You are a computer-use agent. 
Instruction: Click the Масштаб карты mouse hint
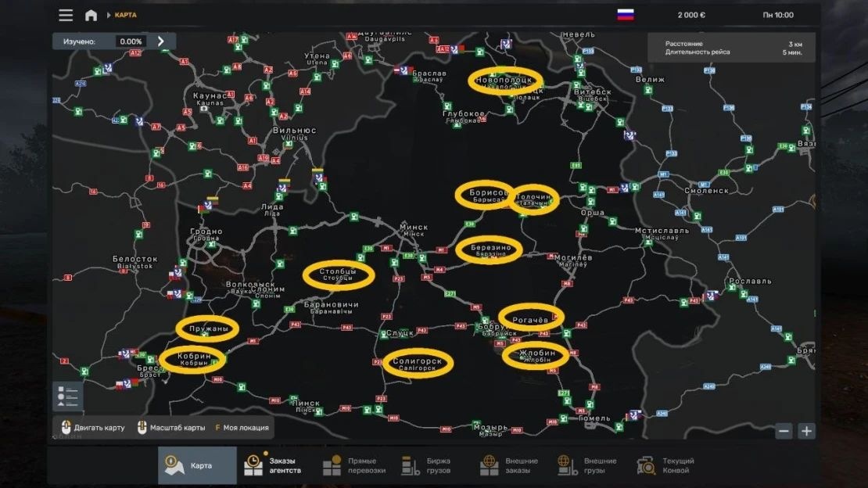(x=170, y=428)
